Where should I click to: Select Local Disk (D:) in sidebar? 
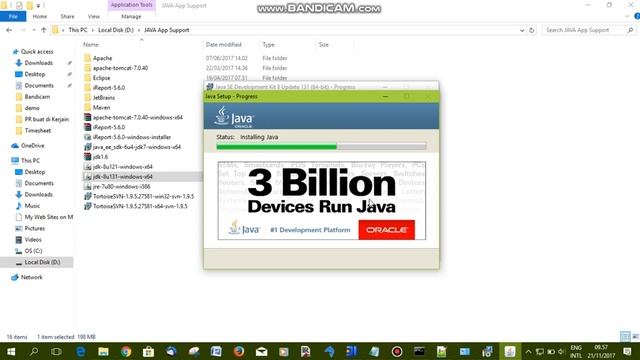tap(42, 262)
